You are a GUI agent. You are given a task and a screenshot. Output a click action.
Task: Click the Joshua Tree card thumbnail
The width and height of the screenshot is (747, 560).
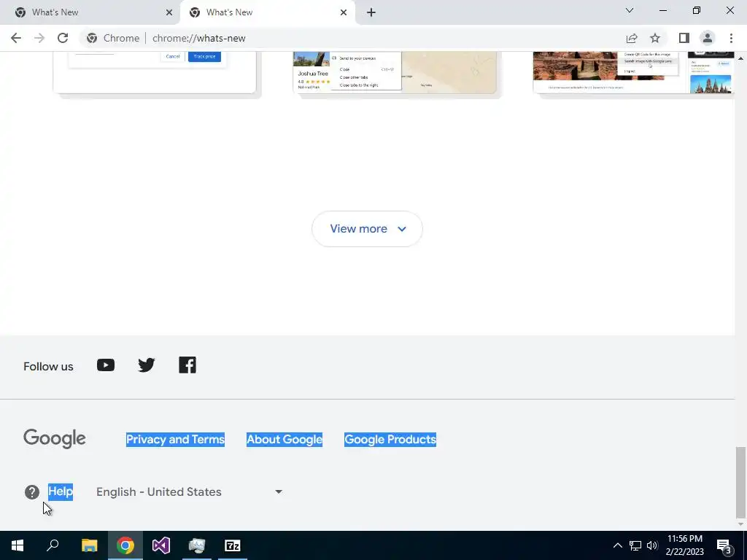(x=395, y=71)
